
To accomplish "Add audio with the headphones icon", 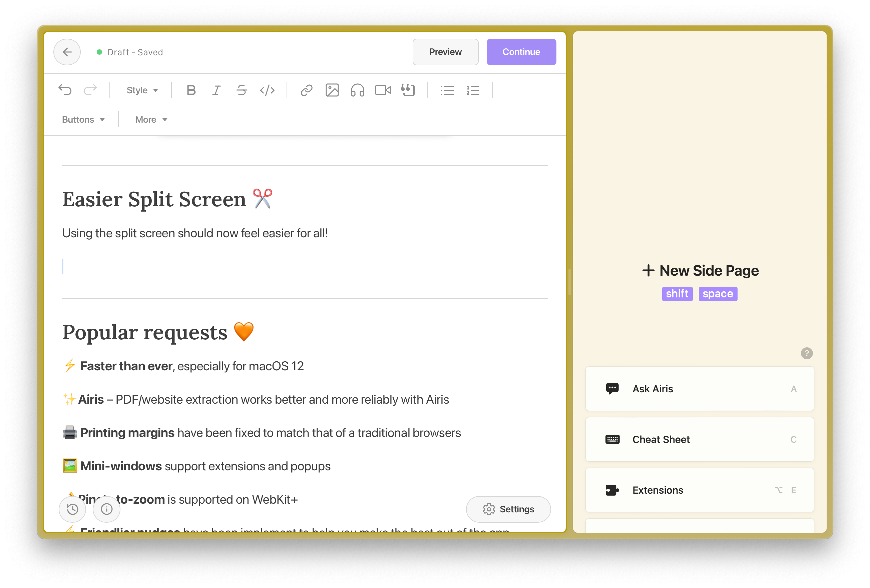I will point(357,90).
